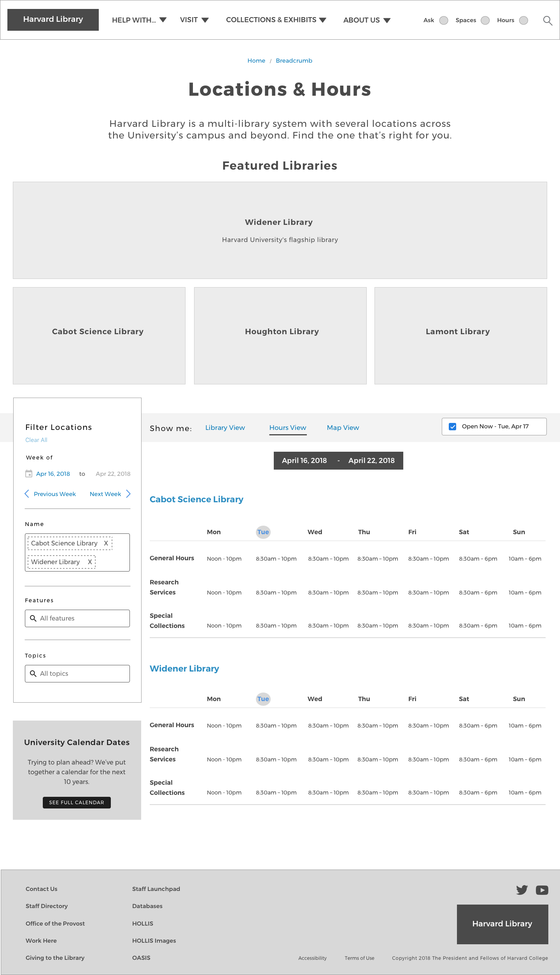Click the SEE FULL CALENDAR button
Image resolution: width=560 pixels, height=975 pixels.
pos(77,803)
